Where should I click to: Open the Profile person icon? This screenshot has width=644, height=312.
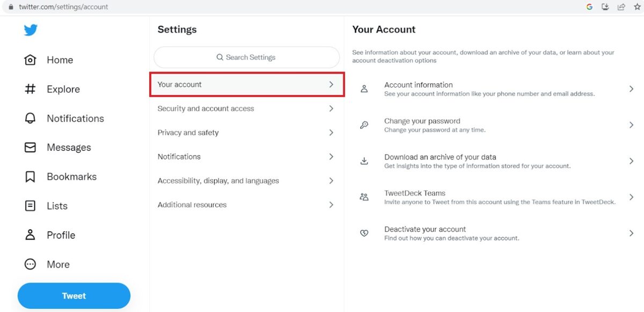tap(31, 235)
